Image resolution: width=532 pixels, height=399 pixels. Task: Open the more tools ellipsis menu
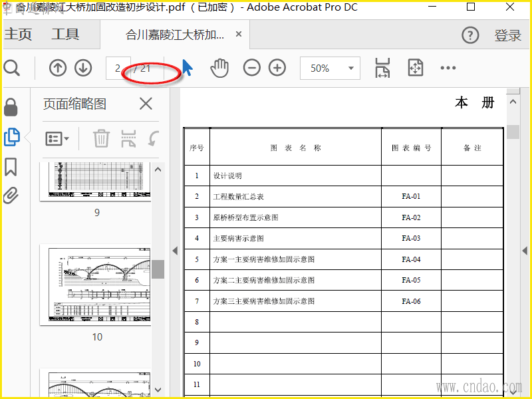(x=448, y=68)
